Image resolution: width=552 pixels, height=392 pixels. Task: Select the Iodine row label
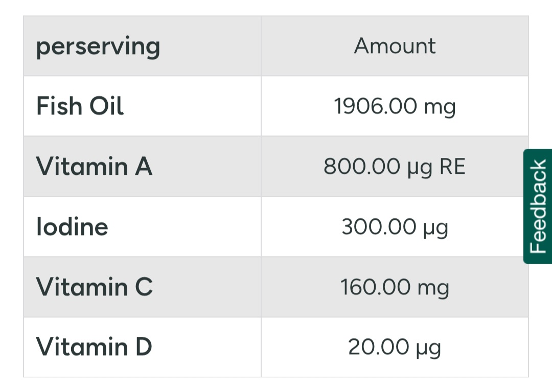(72, 227)
